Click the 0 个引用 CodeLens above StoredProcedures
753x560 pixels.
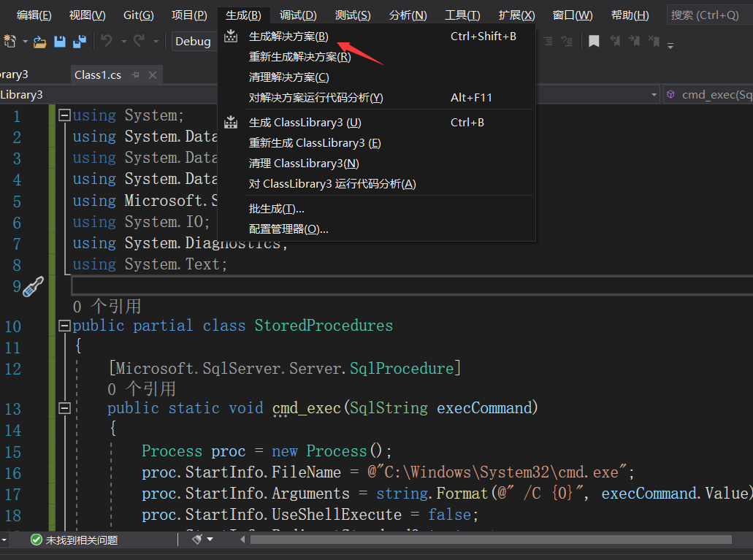107,307
